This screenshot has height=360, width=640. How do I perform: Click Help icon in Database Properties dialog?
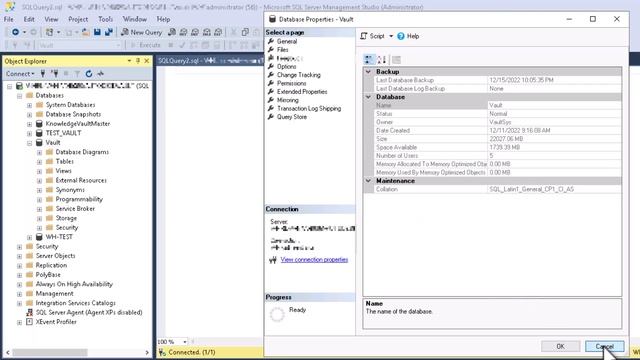click(401, 36)
